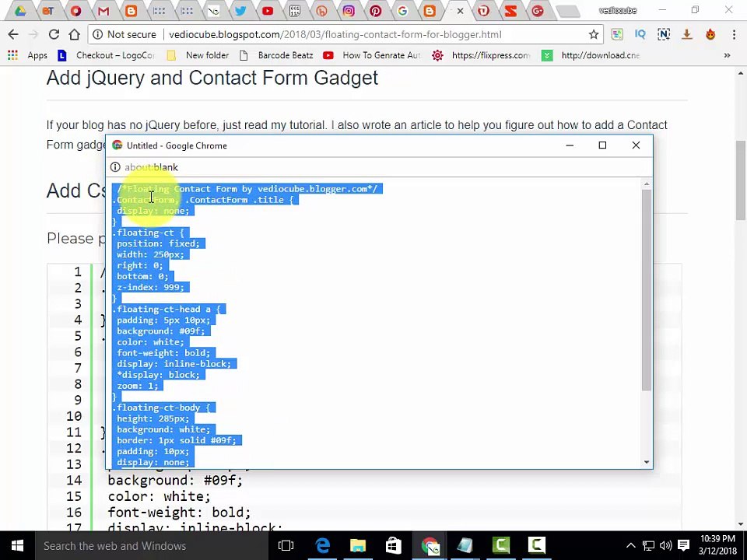Open File Explorer from taskbar
This screenshot has height=560, width=747.
[358, 546]
